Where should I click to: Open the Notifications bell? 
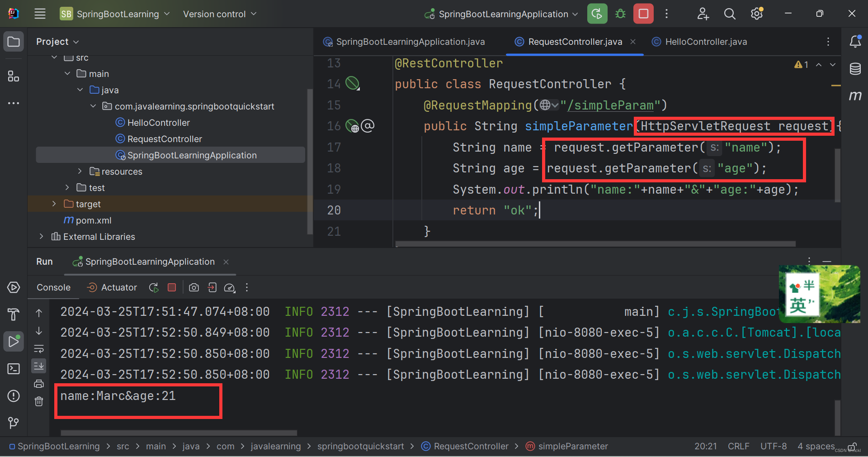click(x=855, y=42)
